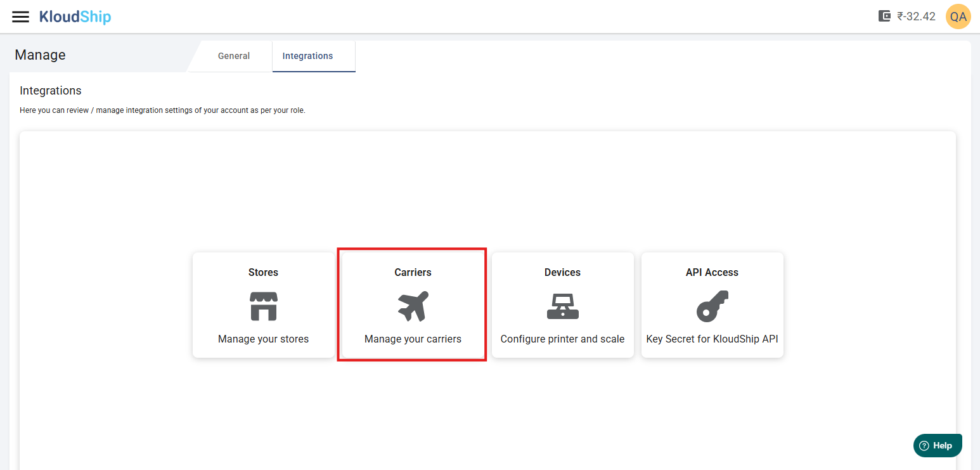Click 'Key Secret for KloudShip API' text
Screen dimensions: 980x470
pos(712,339)
